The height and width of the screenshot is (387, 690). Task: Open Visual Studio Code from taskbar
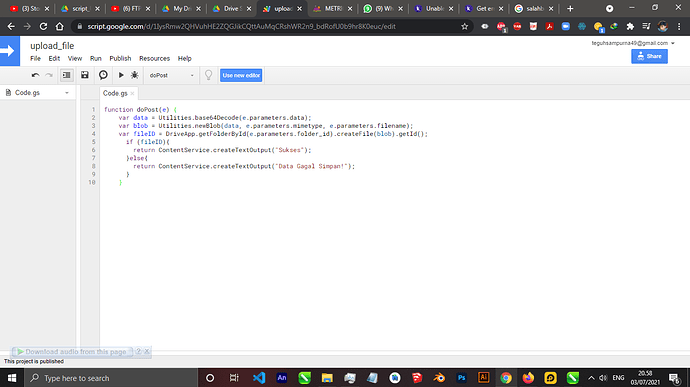pos(259,378)
